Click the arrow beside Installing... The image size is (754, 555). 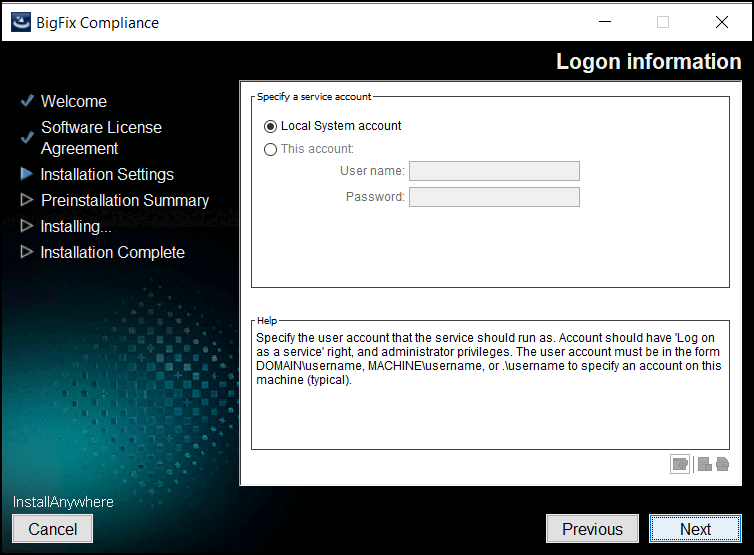[x=27, y=226]
